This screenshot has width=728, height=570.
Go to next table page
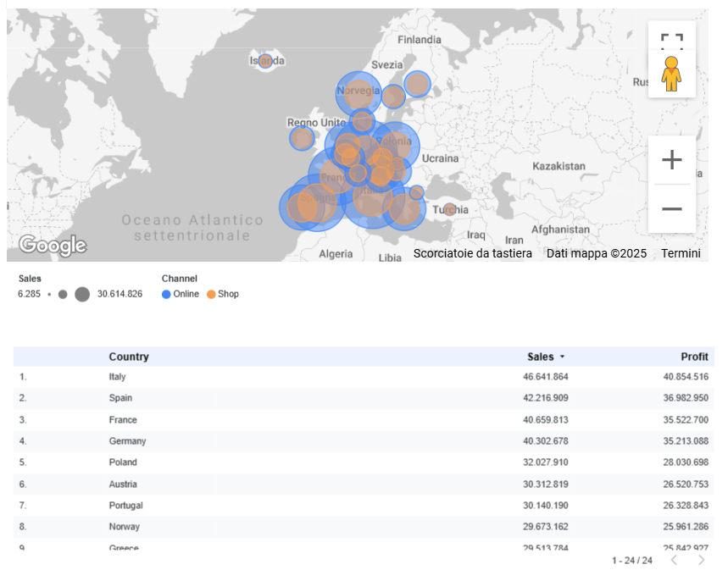point(701,560)
